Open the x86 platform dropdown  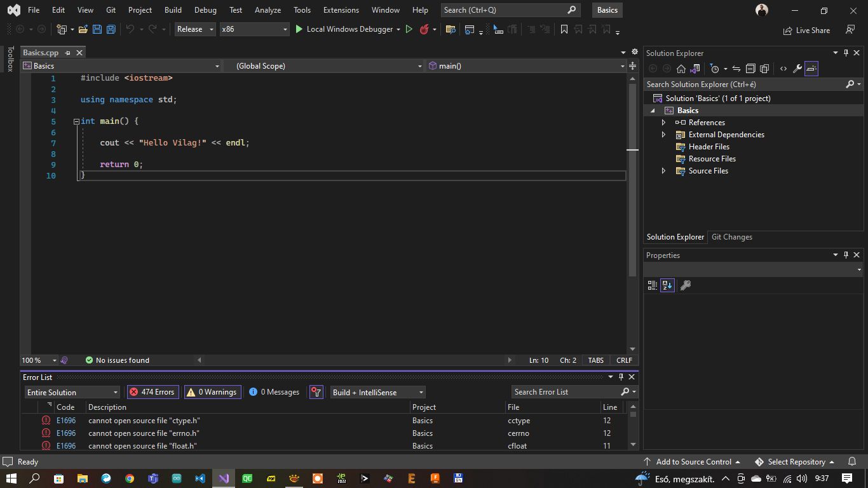[x=283, y=29]
